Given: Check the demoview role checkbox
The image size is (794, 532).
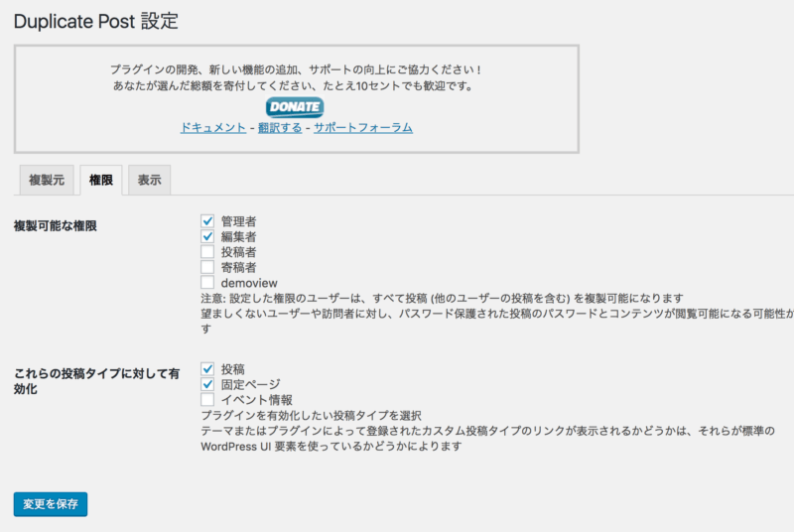Looking at the screenshot, I should [x=207, y=283].
